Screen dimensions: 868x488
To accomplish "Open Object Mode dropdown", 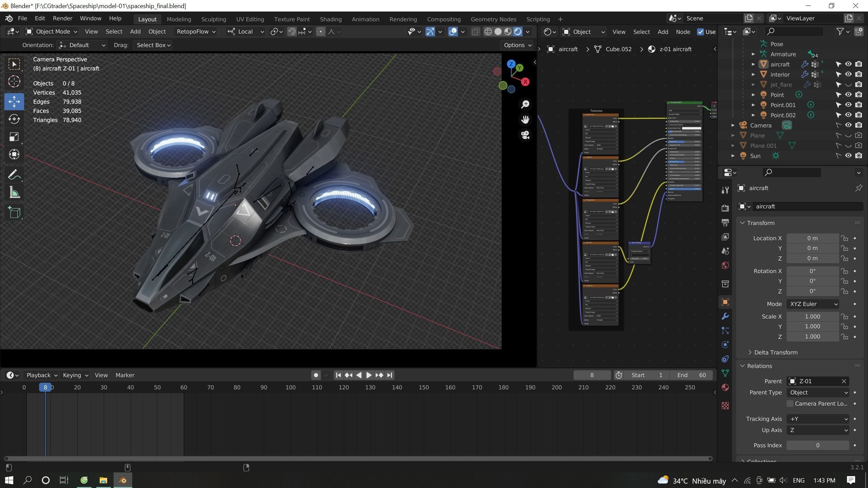I will click(x=52, y=32).
